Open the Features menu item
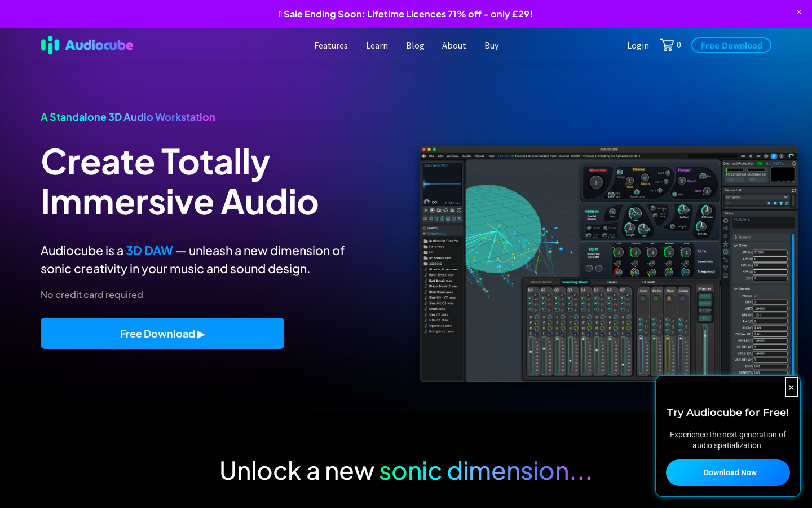This screenshot has width=812, height=508. (x=331, y=46)
